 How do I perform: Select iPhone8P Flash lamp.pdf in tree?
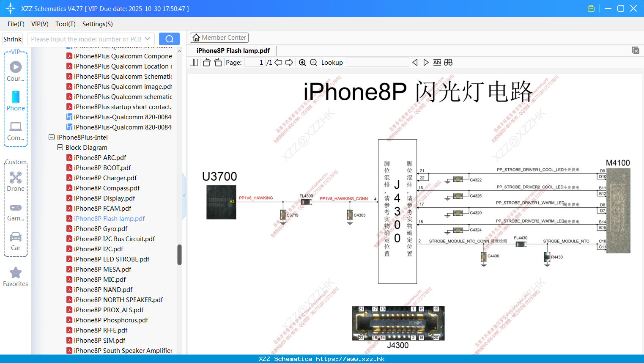point(109,219)
